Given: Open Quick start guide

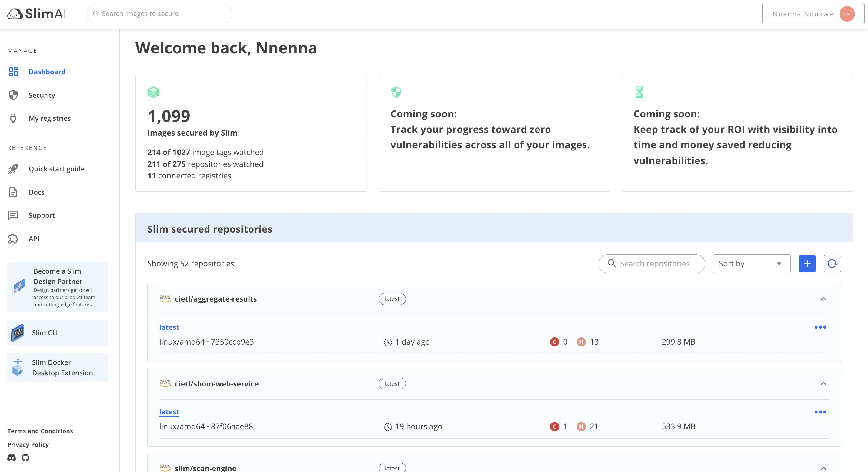Looking at the screenshot, I should pos(57,169).
